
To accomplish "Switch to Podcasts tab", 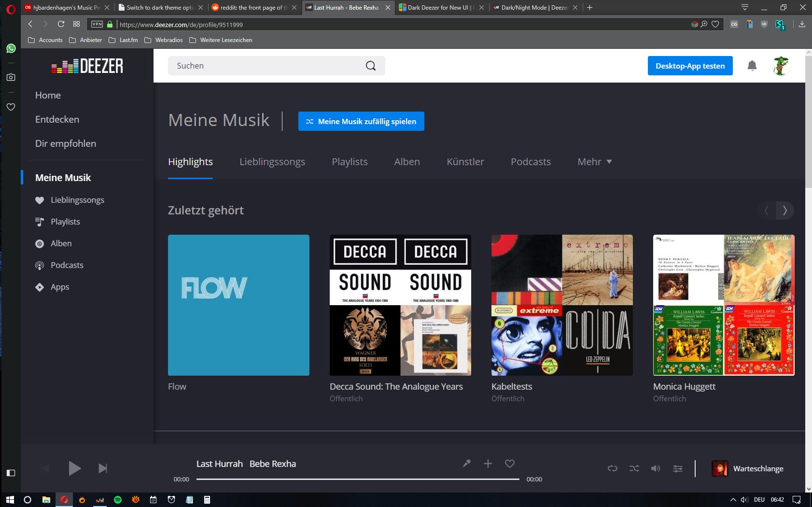I will pyautogui.click(x=531, y=162).
